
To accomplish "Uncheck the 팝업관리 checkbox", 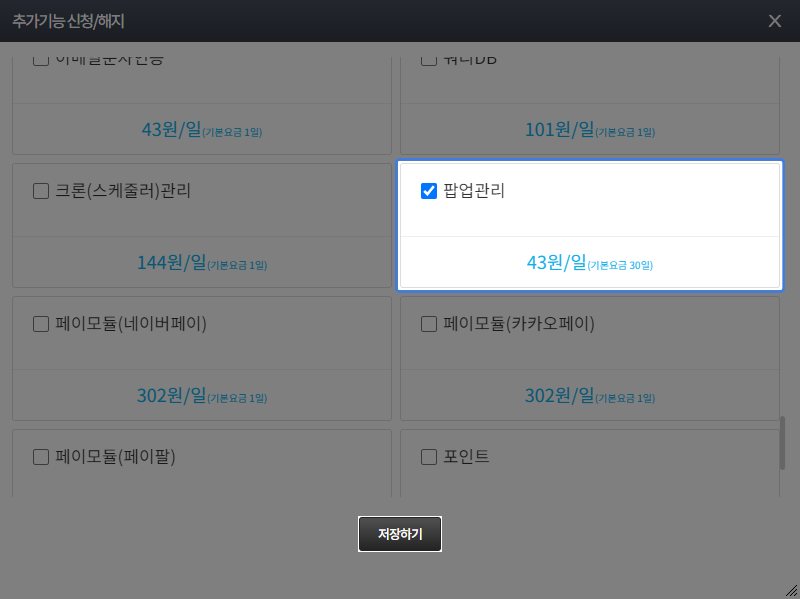I will [x=429, y=191].
